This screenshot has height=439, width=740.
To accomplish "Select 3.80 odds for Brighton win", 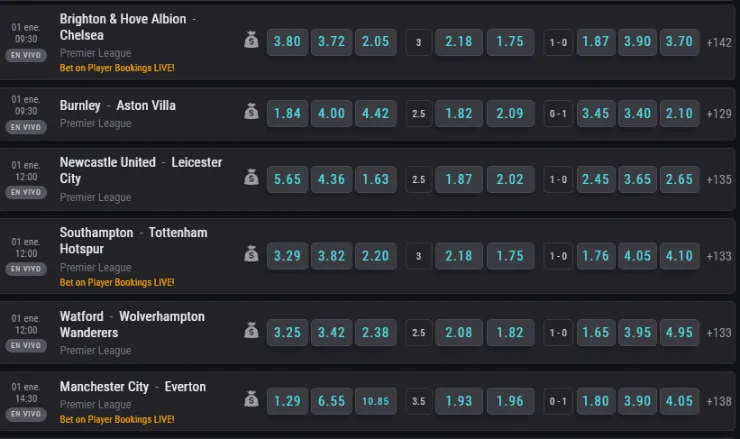I will click(x=286, y=41).
